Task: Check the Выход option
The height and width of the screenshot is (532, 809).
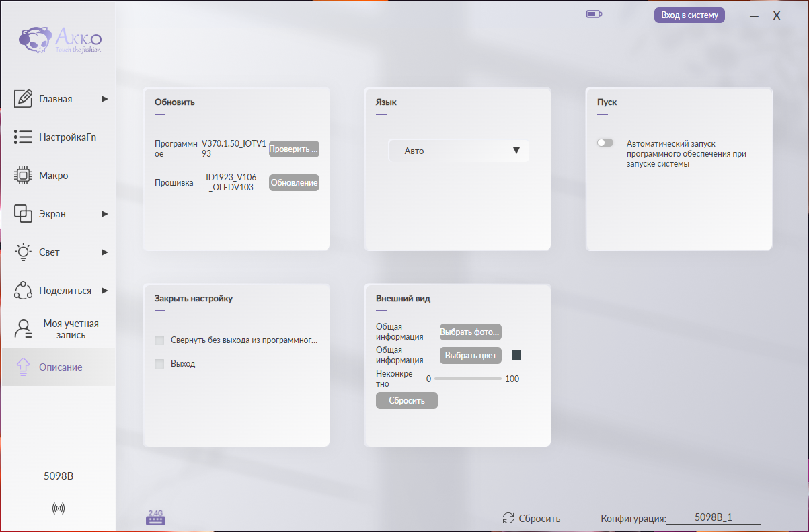Action: click(x=159, y=364)
